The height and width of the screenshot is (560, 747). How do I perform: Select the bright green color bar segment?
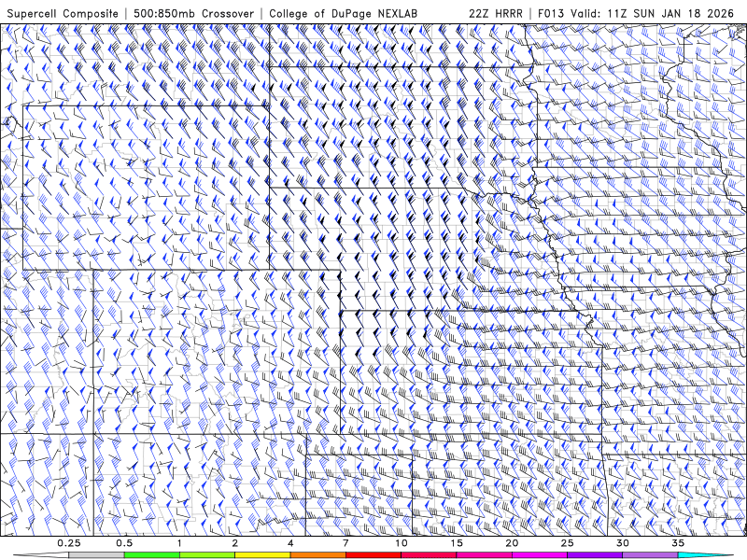pos(152,555)
